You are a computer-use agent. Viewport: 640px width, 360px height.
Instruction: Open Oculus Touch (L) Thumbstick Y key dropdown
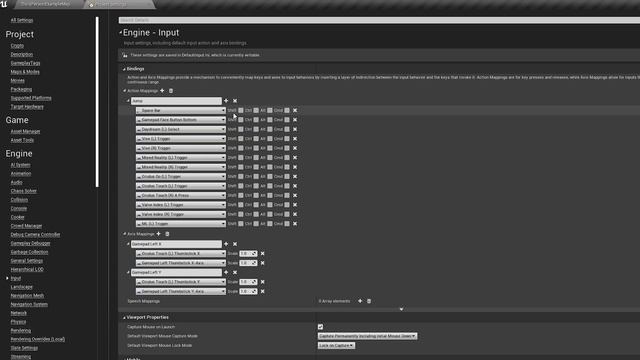click(181, 282)
